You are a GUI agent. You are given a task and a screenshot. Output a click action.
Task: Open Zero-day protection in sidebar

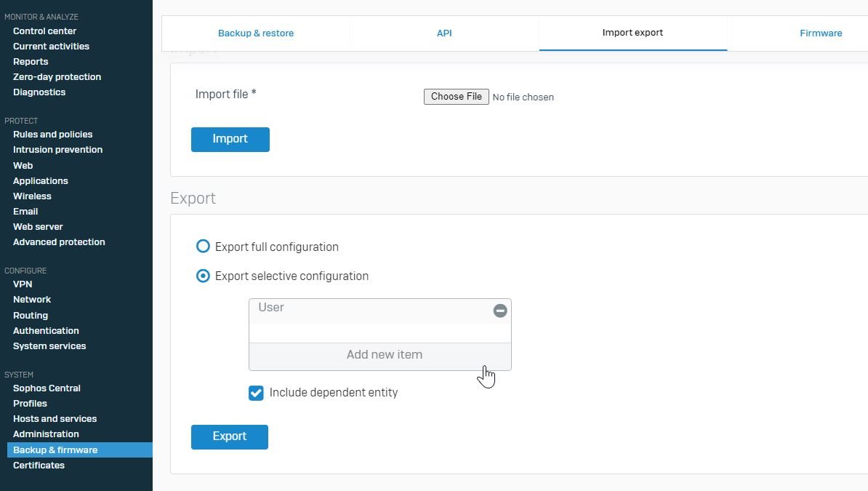coord(57,76)
